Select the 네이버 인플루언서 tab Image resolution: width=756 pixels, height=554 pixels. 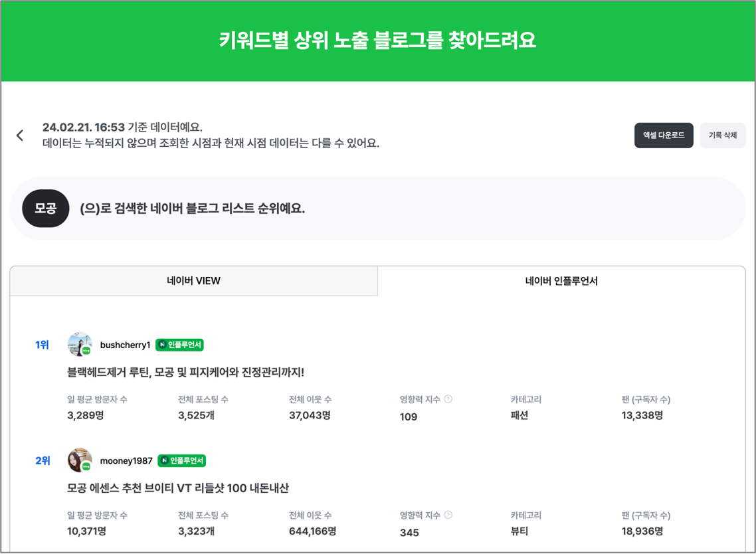[x=561, y=280]
